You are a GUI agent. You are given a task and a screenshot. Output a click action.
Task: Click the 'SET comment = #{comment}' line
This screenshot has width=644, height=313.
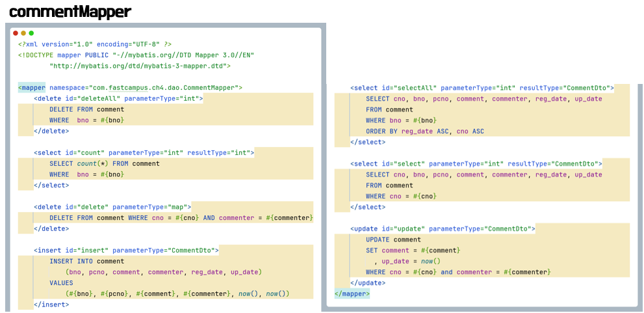pyautogui.click(x=413, y=251)
